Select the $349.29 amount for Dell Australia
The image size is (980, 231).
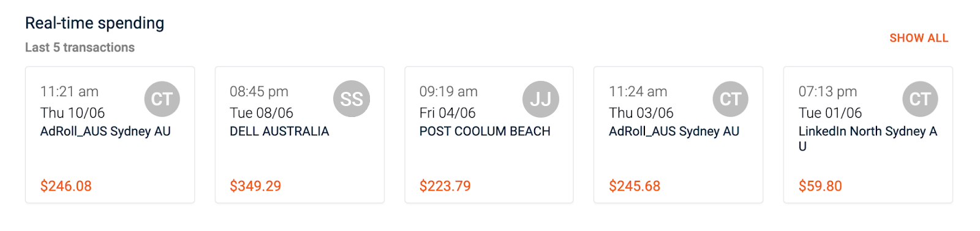255,186
